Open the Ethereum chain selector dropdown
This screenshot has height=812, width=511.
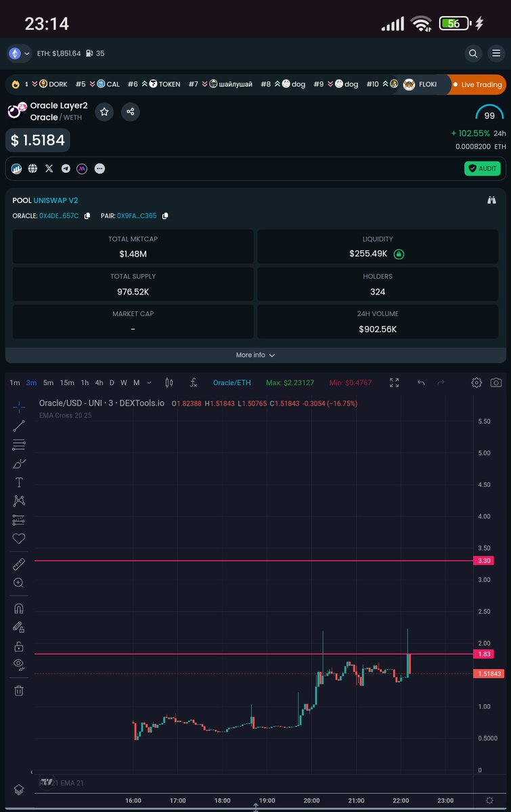pyautogui.click(x=19, y=53)
